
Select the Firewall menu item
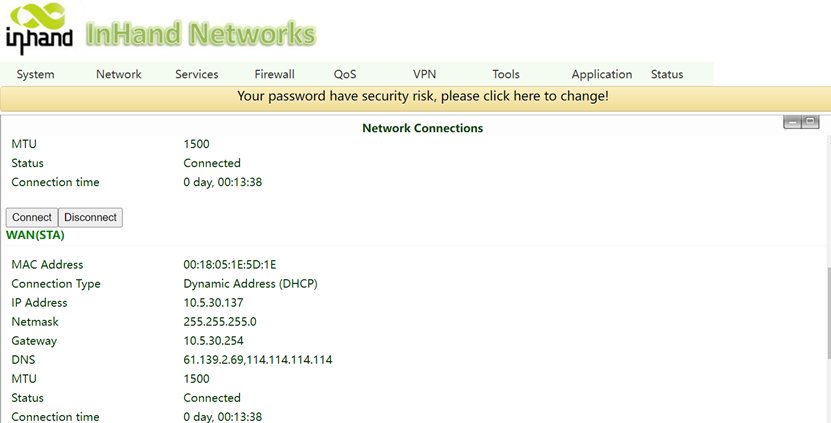point(275,74)
